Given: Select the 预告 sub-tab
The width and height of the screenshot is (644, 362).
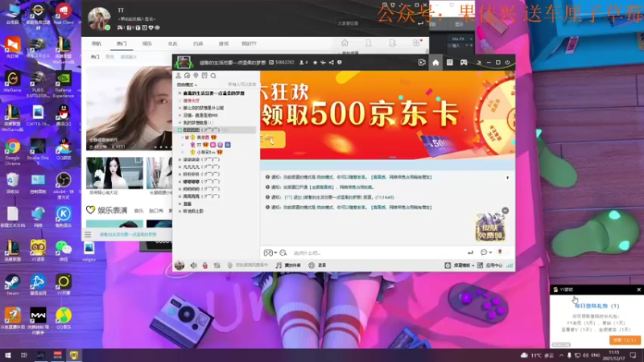Looking at the screenshot, I should [109, 56].
